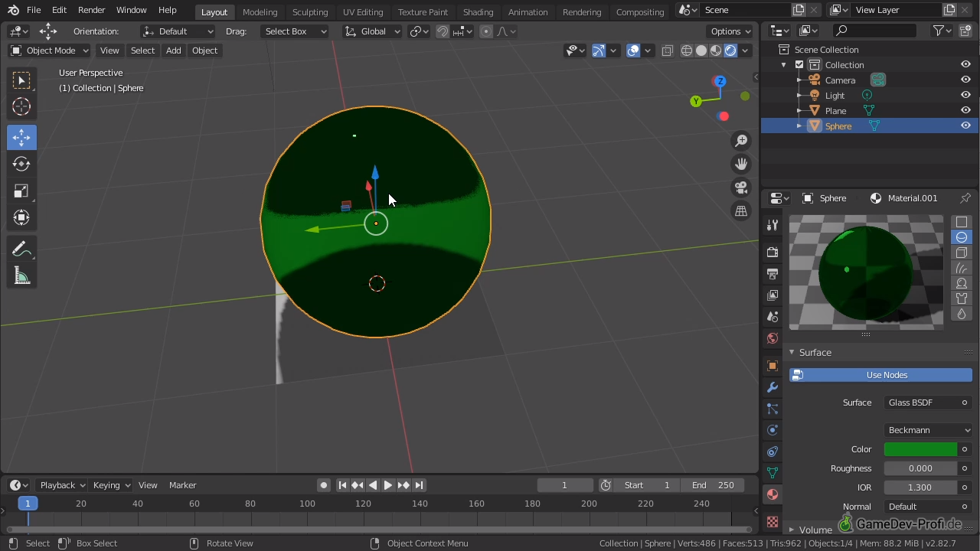This screenshot has height=551, width=980.
Task: Open the Orientation Default dropdown
Action: (178, 31)
